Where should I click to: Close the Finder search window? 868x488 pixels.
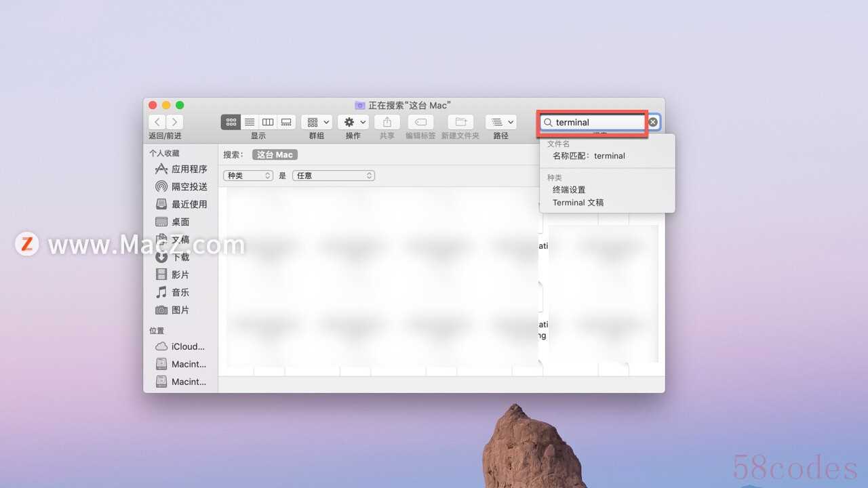click(x=153, y=105)
